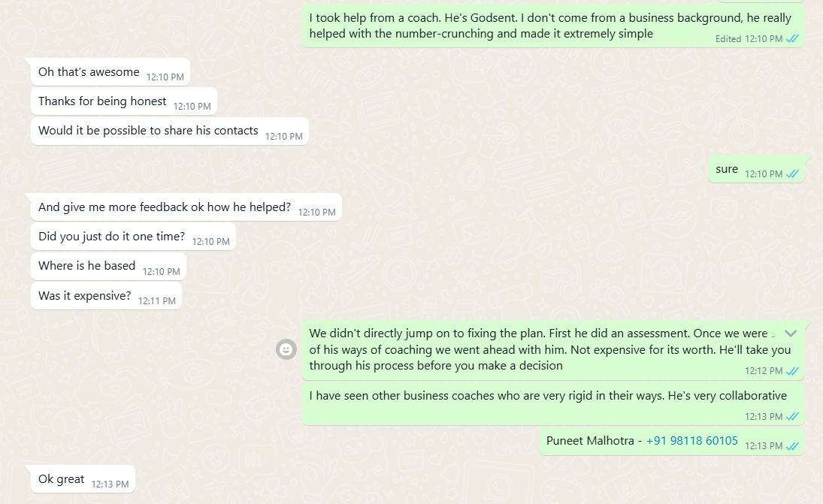823x504 pixels.
Task: Click double-tick on 'very collaborative' message
Action: click(792, 417)
